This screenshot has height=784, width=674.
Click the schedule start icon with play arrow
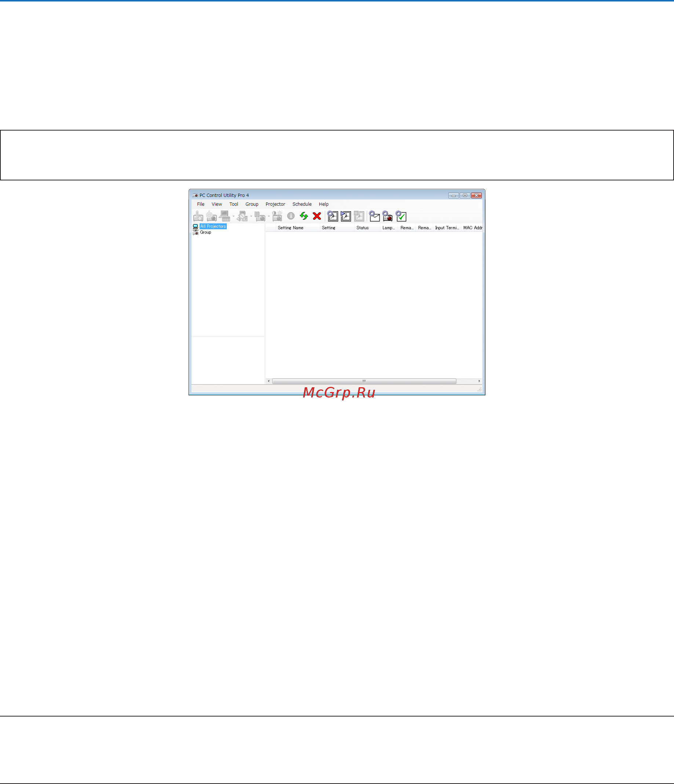point(346,216)
